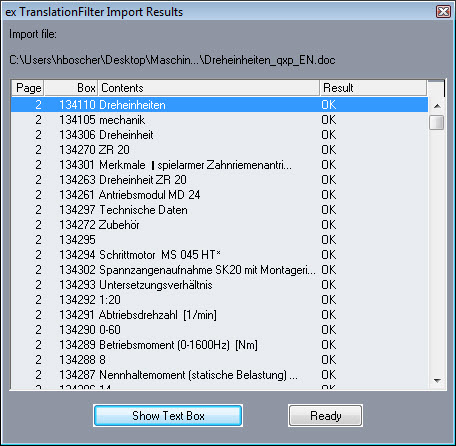The width and height of the screenshot is (456, 446).
Task: Select the Schrittmotor MS 045 HT row
Action: [219, 255]
